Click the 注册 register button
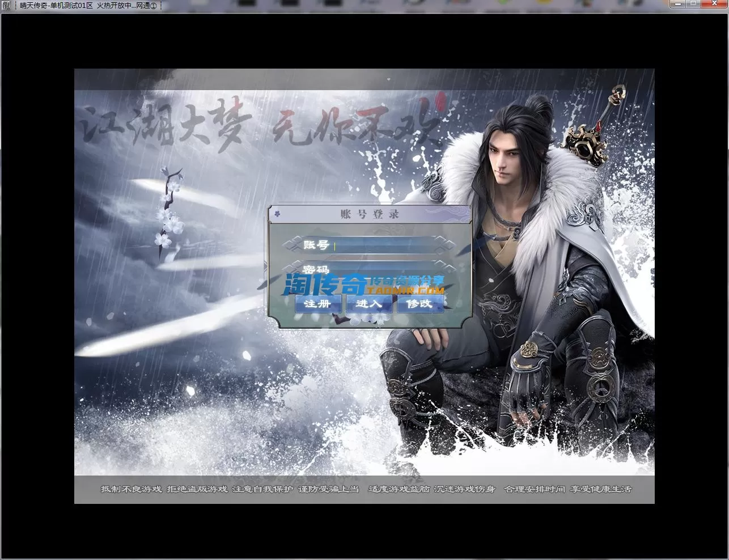Screen dimensions: 729x560 click(317, 304)
